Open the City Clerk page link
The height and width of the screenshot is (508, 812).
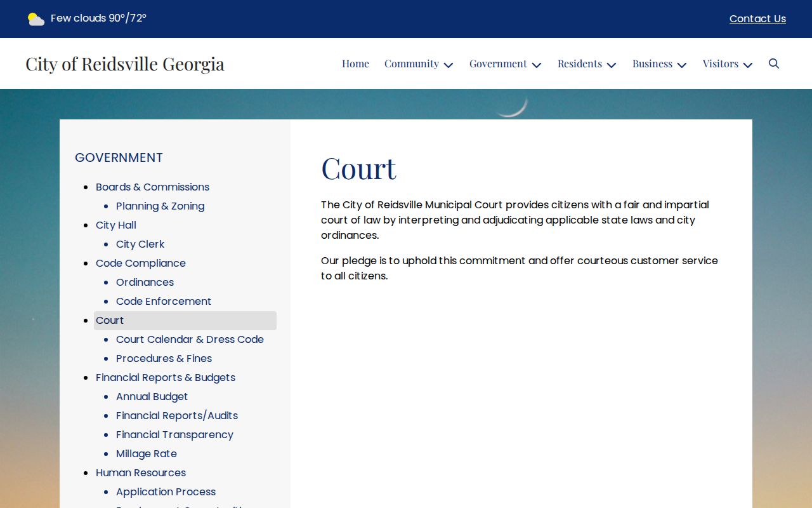click(x=140, y=244)
